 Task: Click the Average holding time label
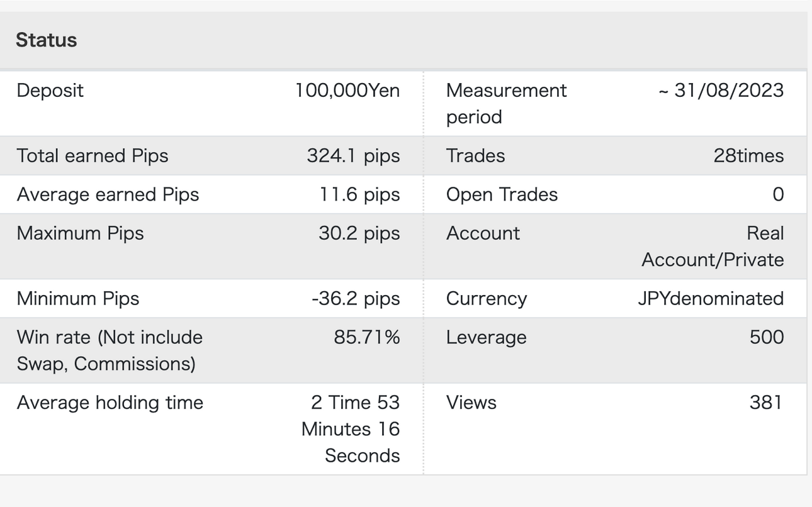(110, 403)
